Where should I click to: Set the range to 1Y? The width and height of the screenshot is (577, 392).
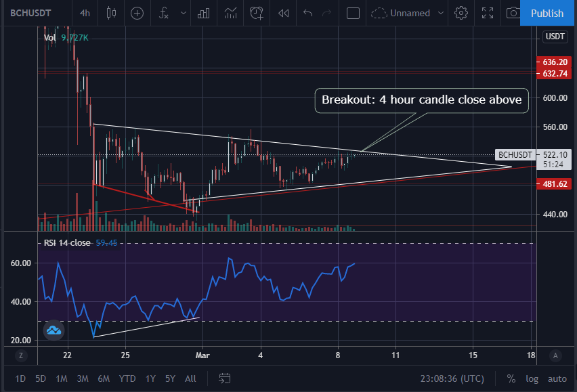pyautogui.click(x=150, y=378)
